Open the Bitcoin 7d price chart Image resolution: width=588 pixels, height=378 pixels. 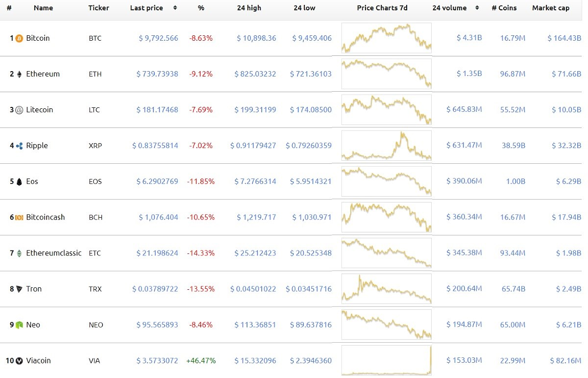[386, 38]
